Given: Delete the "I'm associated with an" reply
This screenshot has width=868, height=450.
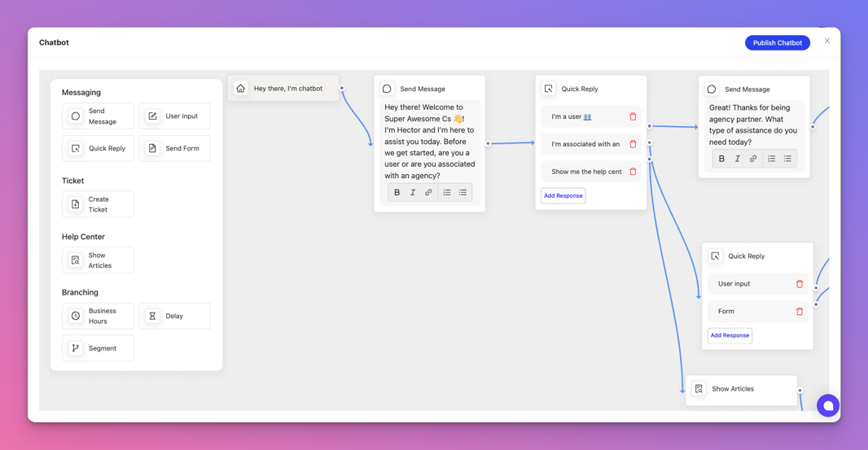Looking at the screenshot, I should pos(633,144).
